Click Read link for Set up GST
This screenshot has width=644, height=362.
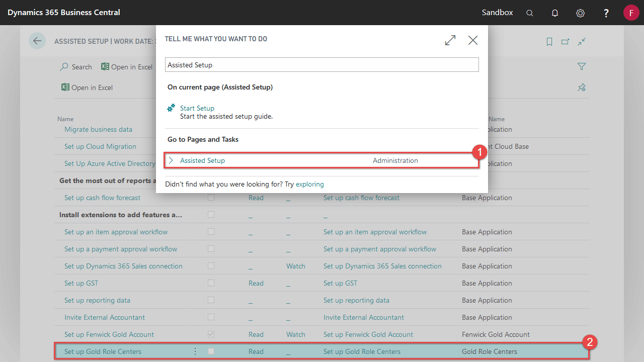(256, 283)
